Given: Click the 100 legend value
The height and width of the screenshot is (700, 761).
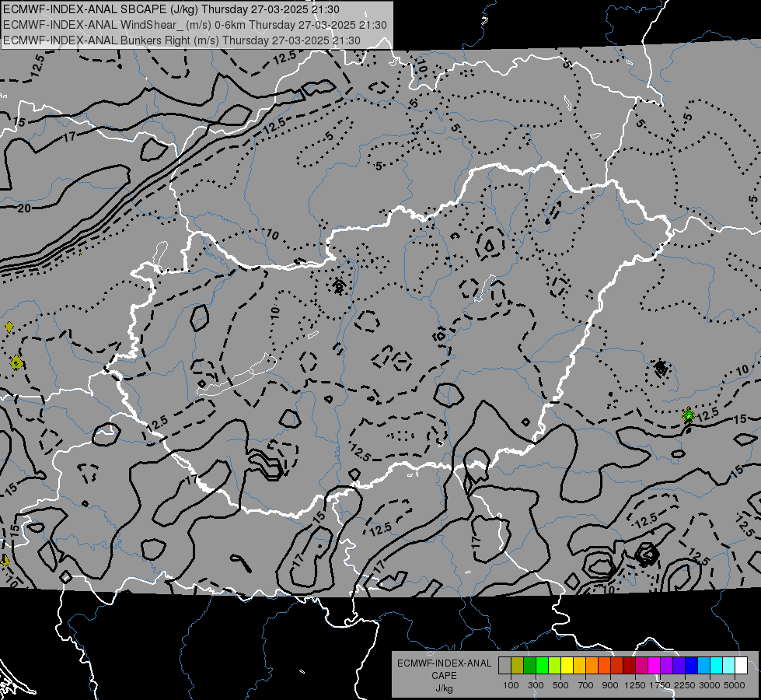Looking at the screenshot, I should (511, 685).
